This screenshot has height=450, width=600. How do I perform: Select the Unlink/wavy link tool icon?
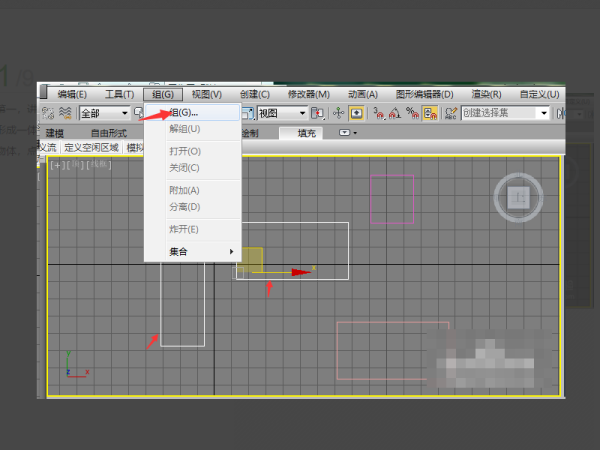(x=48, y=113)
